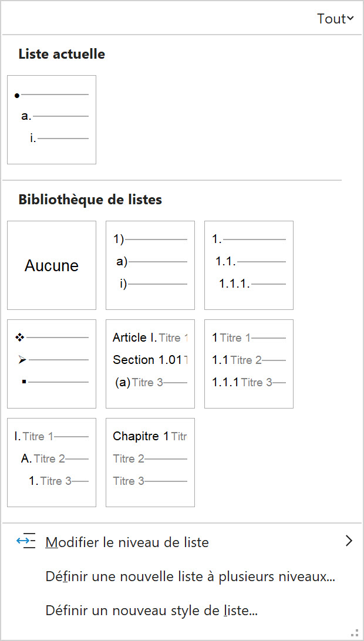Screen dimensions: 364x641
Task: Click the Bibliothèque de listes heading
Action: [x=90, y=200]
